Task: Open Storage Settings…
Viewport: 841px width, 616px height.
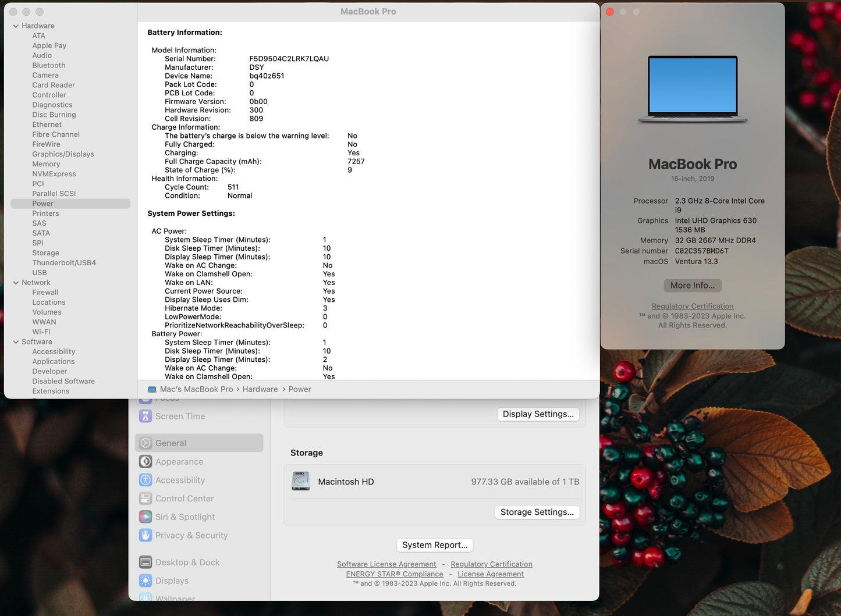Action: coord(537,512)
